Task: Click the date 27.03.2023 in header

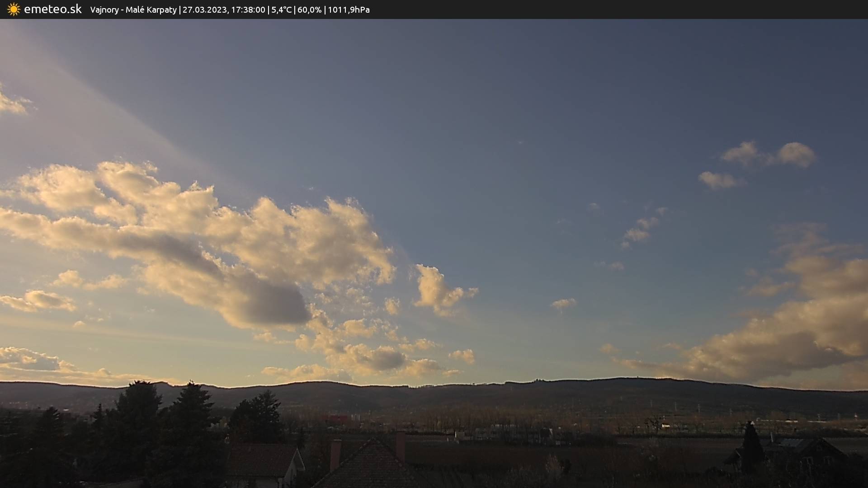Action: [205, 10]
